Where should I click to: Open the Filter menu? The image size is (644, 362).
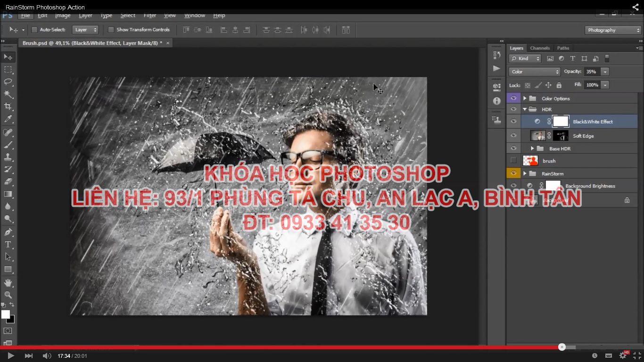click(x=150, y=16)
